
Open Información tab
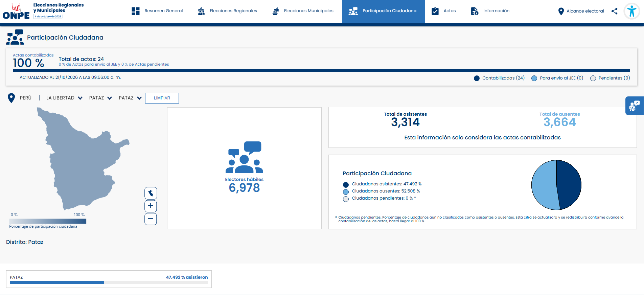(x=490, y=11)
